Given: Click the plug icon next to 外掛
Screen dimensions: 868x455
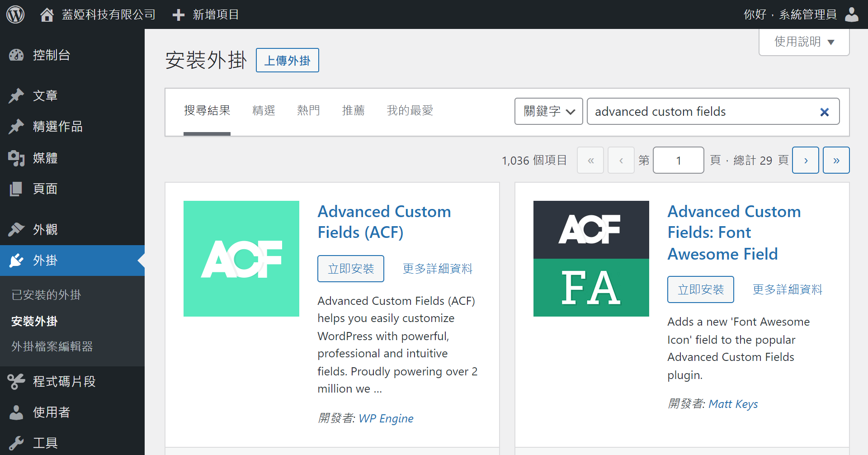Looking at the screenshot, I should tap(16, 261).
